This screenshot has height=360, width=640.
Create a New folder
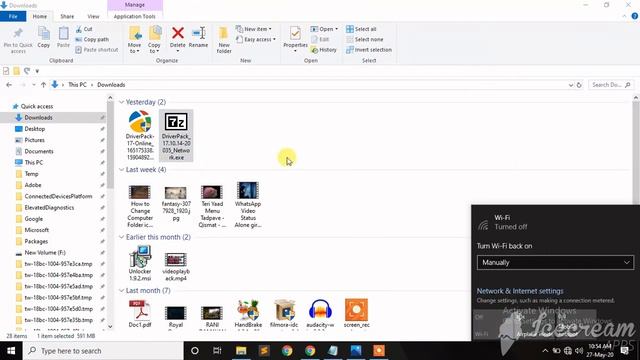pyautogui.click(x=224, y=40)
